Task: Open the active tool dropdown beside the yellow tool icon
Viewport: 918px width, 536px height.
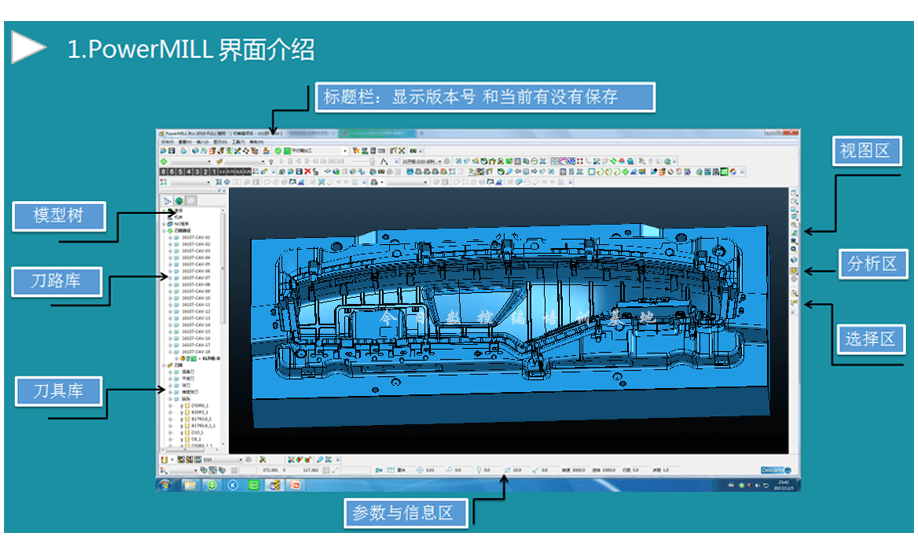Action: point(263,162)
